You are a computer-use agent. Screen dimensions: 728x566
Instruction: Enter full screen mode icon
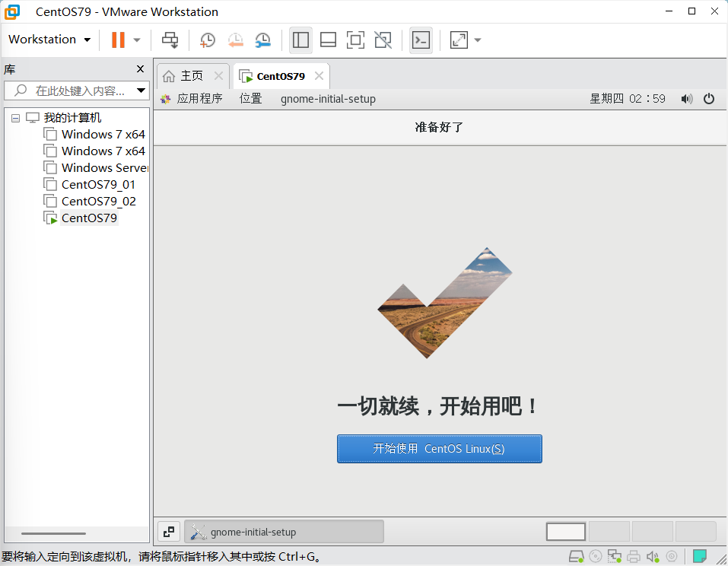tap(356, 40)
